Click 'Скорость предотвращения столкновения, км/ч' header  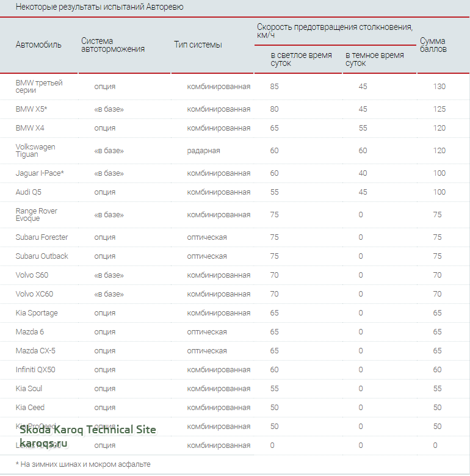(334, 31)
